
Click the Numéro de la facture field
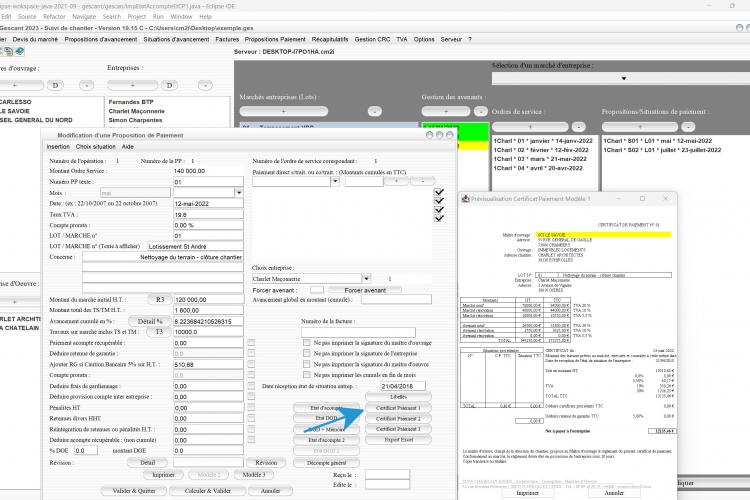pyautogui.click(x=358, y=332)
